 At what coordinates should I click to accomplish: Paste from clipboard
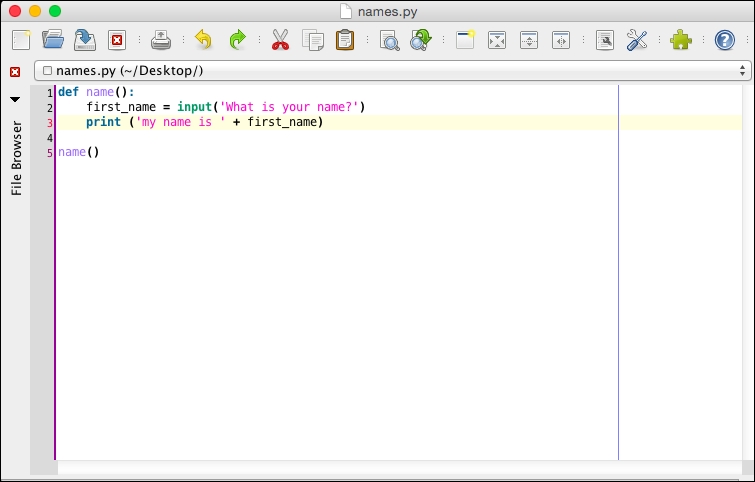[x=345, y=40]
